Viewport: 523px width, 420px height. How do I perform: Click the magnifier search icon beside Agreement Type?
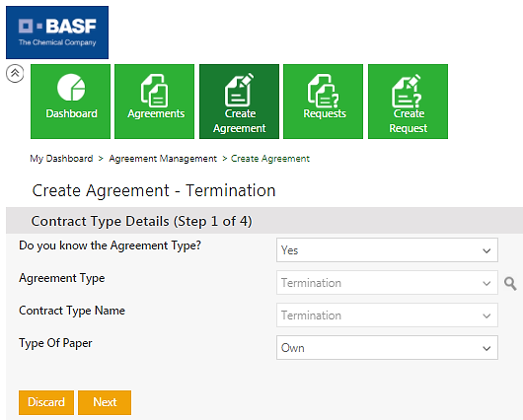pos(510,284)
